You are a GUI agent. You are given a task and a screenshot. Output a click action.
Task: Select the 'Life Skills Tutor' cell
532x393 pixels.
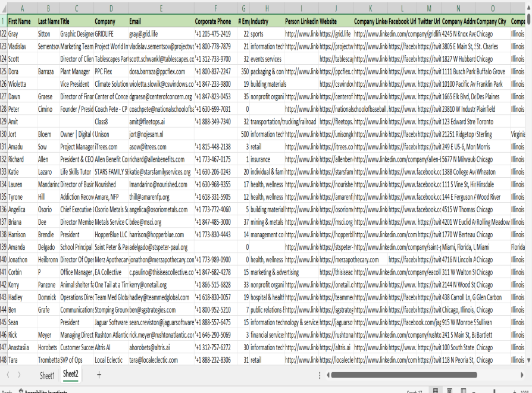point(76,172)
